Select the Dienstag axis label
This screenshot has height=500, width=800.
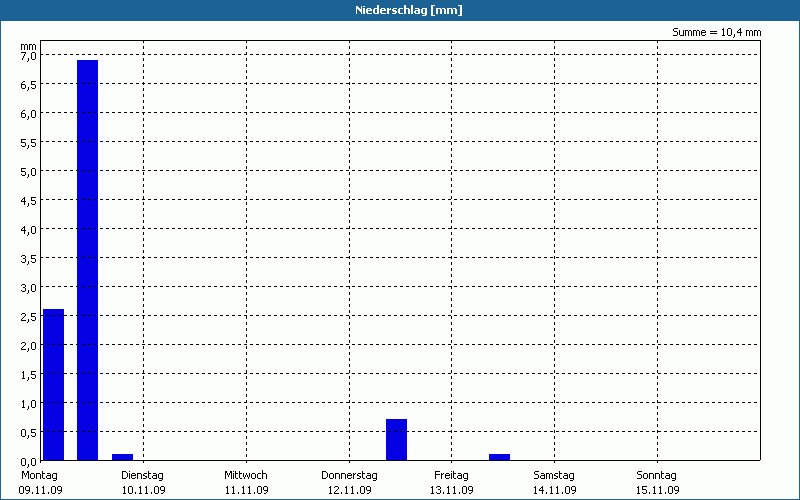[x=142, y=476]
